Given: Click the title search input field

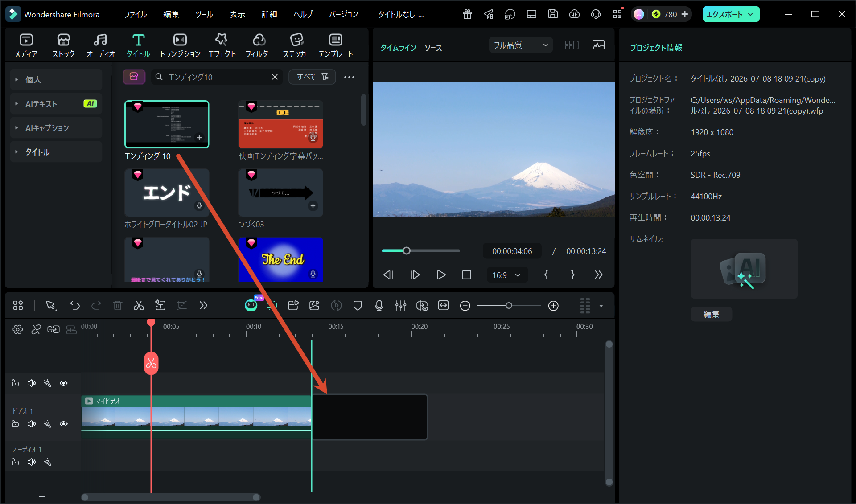Looking at the screenshot, I should (216, 77).
